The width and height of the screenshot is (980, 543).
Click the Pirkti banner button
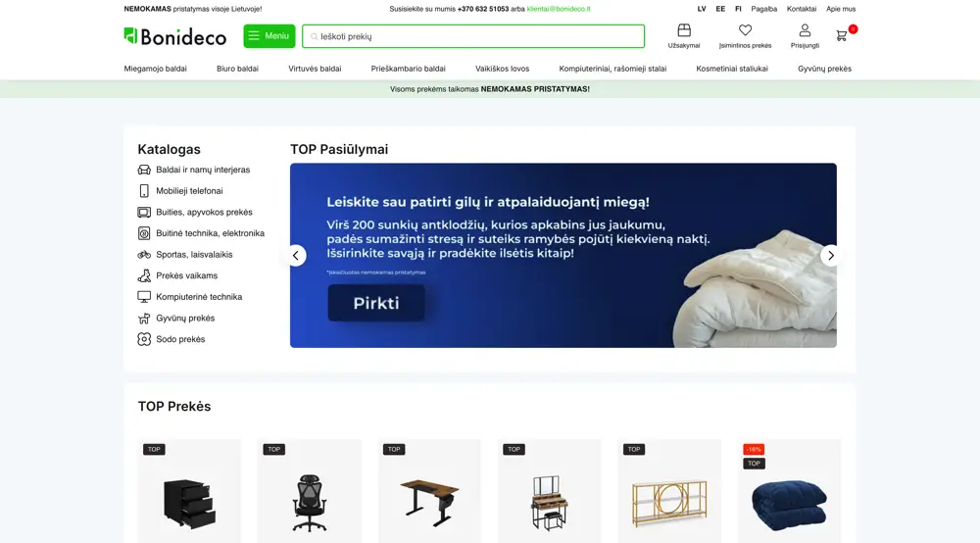[376, 303]
